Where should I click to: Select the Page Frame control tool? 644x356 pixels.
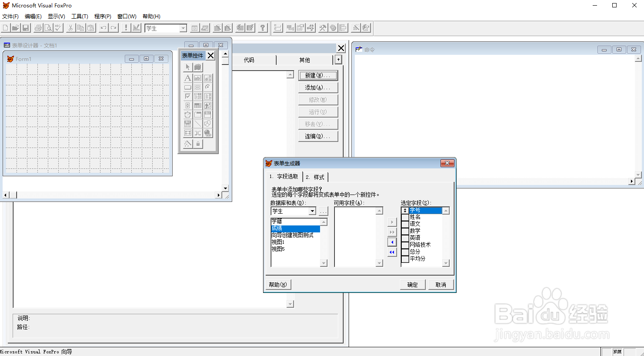[197, 114]
